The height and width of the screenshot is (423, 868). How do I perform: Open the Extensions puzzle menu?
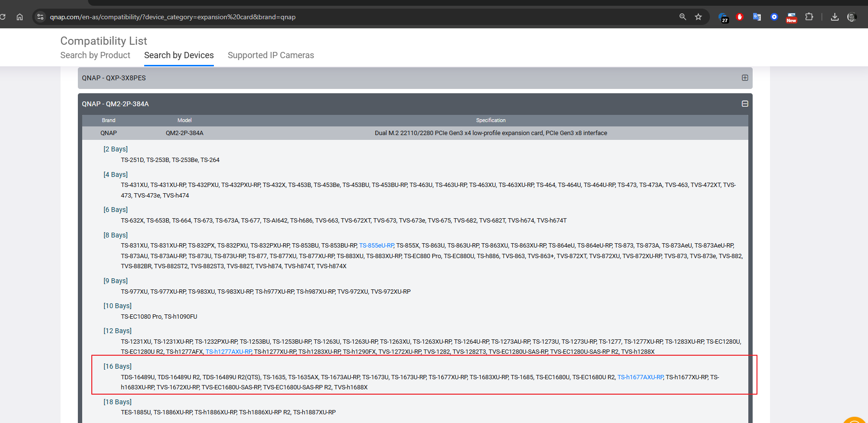809,17
